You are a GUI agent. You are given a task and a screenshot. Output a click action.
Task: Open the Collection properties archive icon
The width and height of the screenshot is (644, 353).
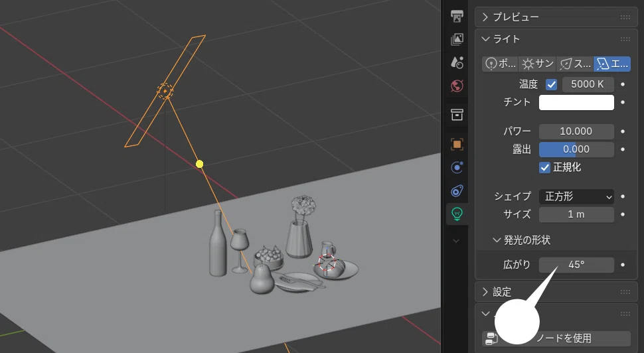457,115
